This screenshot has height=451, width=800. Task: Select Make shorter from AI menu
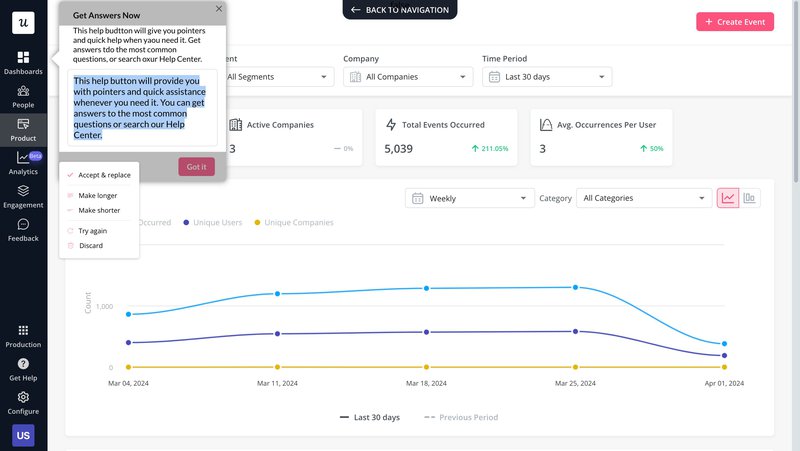pyautogui.click(x=99, y=210)
